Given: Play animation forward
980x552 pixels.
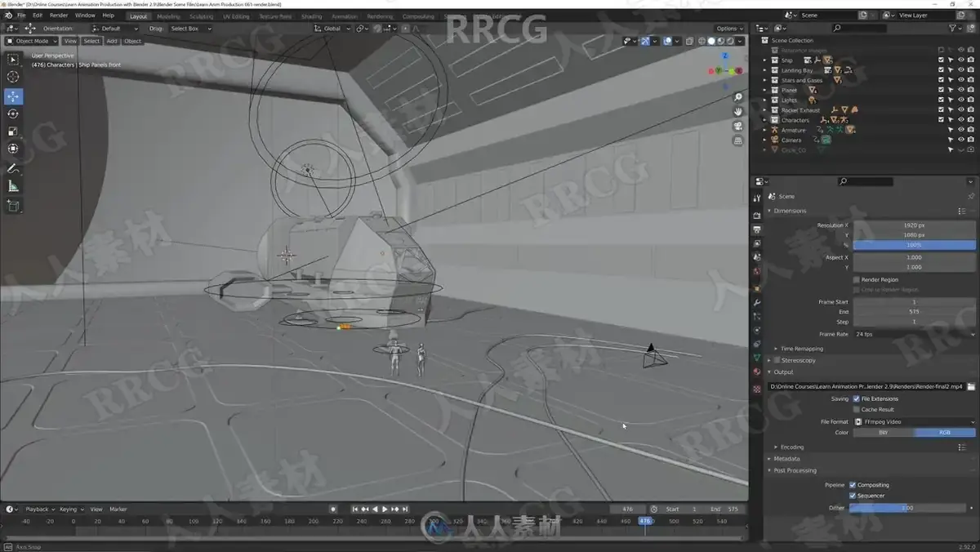Looking at the screenshot, I should coord(385,509).
